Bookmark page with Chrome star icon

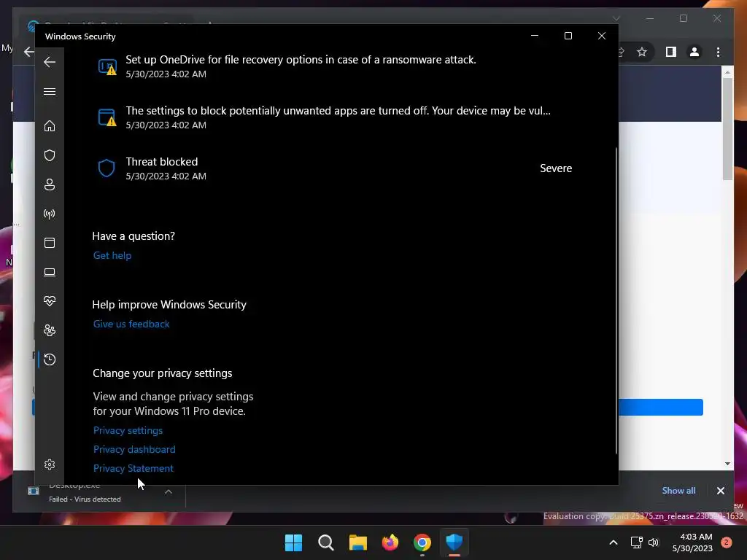click(x=642, y=52)
